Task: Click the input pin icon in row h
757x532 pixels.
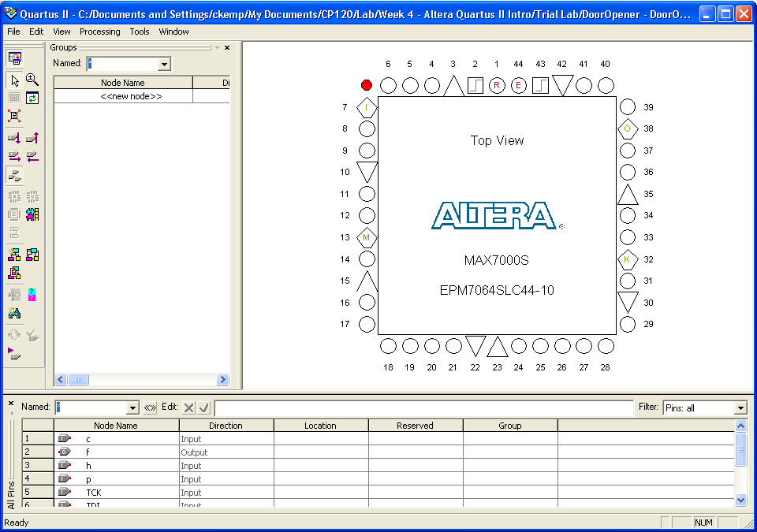Action: pyautogui.click(x=64, y=465)
